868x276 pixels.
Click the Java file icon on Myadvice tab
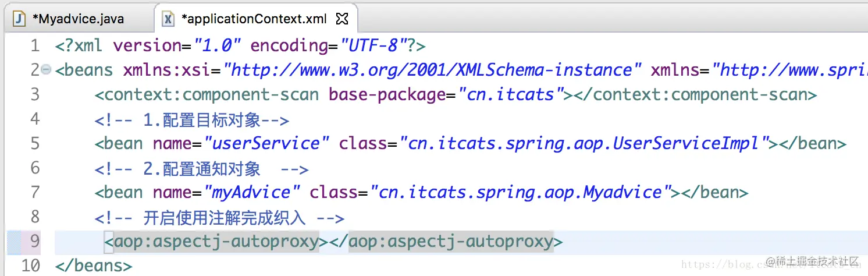[x=20, y=19]
